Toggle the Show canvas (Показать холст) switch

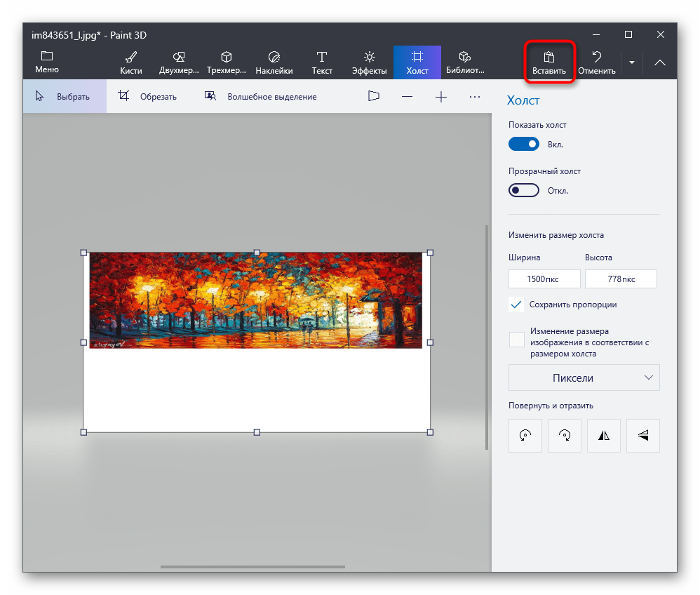(x=524, y=144)
